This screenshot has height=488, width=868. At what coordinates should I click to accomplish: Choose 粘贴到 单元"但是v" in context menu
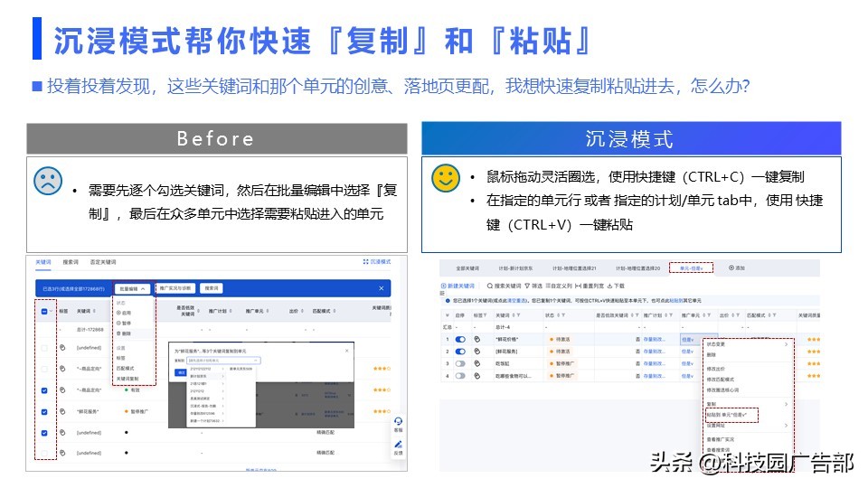(727, 415)
